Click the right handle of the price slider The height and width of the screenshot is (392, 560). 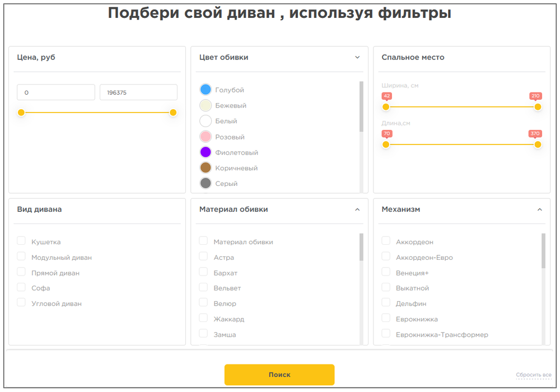coord(173,113)
